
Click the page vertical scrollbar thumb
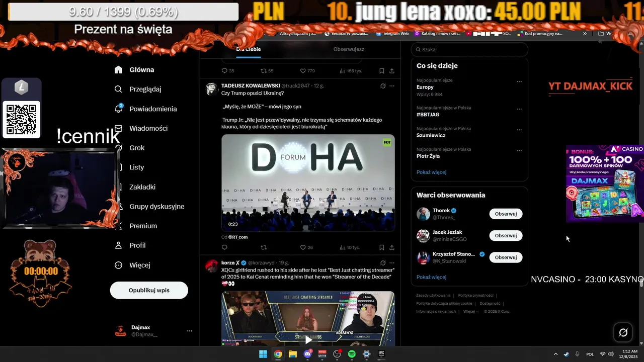(641, 283)
